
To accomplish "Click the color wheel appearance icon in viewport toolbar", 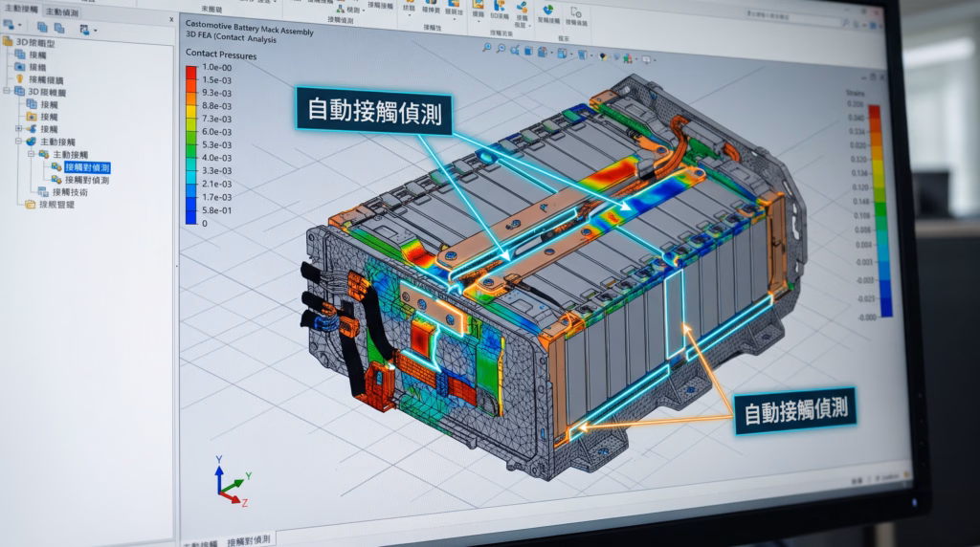I will (603, 56).
